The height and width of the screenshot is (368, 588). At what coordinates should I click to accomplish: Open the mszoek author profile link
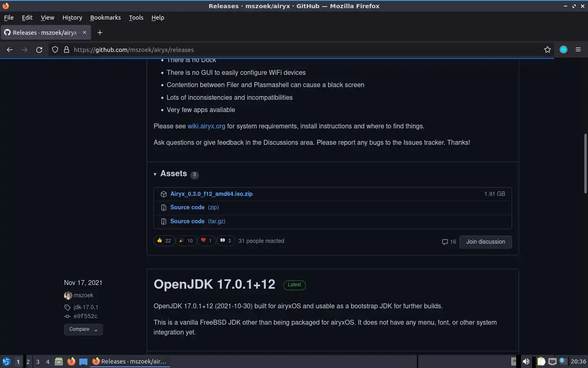pyautogui.click(x=83, y=295)
